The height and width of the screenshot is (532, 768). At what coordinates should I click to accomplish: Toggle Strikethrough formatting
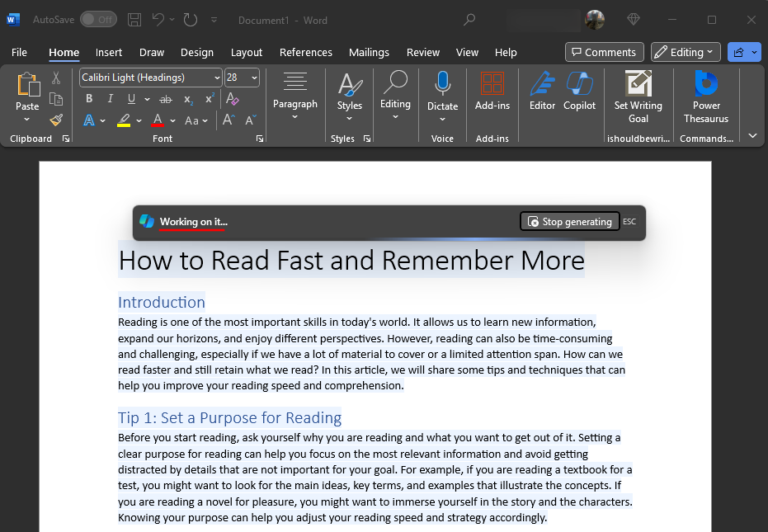click(166, 100)
